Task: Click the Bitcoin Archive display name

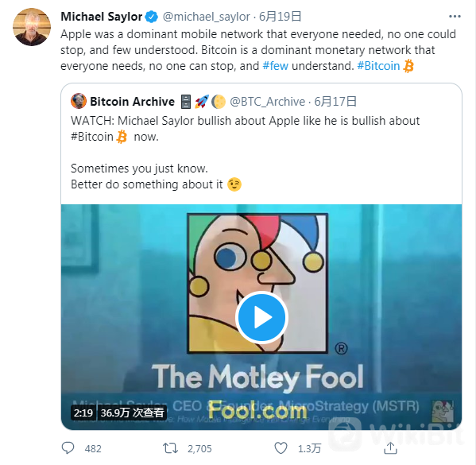Action: (133, 102)
